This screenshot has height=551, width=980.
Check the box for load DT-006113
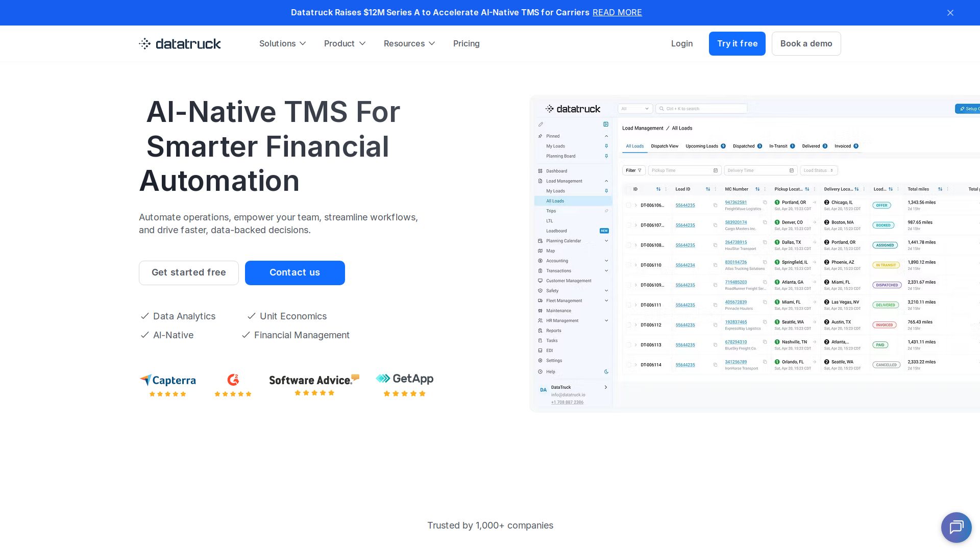point(628,345)
